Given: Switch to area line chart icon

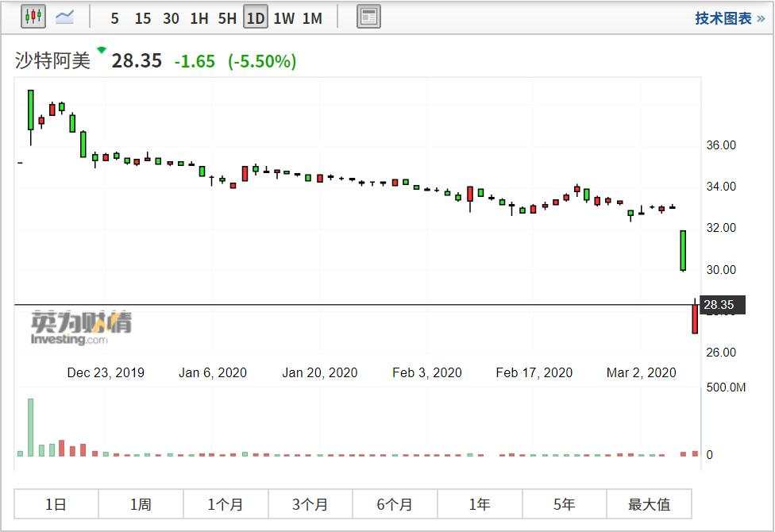Looking at the screenshot, I should point(65,17).
